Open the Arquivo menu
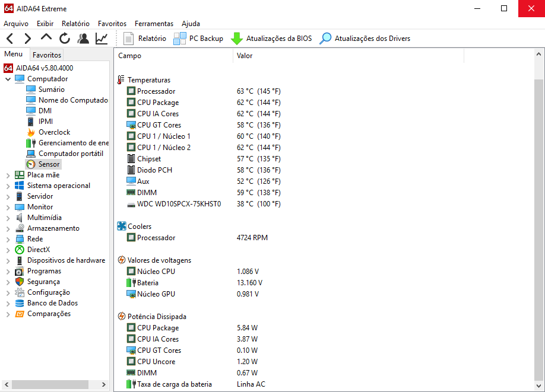 pos(16,24)
